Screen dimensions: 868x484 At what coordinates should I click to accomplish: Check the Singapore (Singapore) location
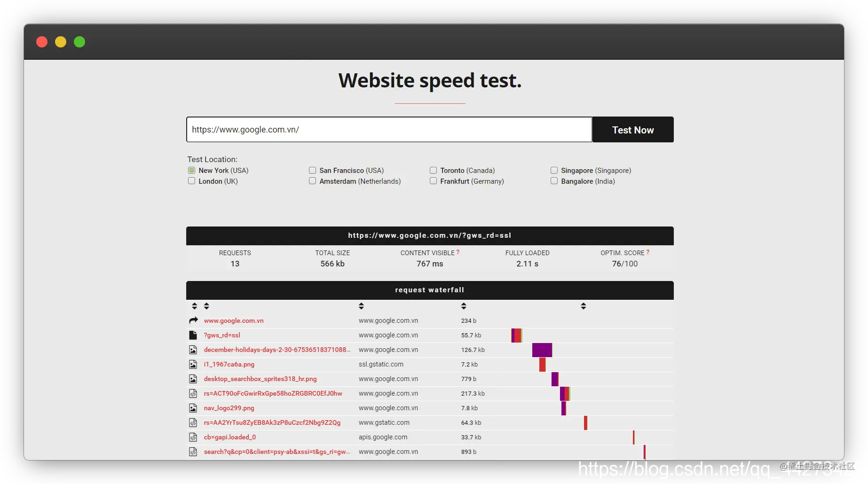click(x=554, y=170)
